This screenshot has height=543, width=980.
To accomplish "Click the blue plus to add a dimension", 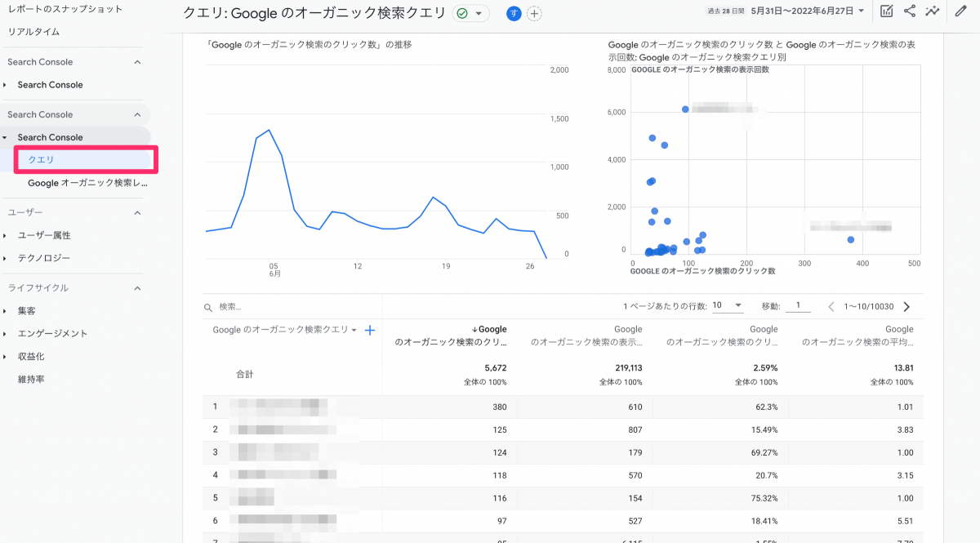I will [x=369, y=330].
